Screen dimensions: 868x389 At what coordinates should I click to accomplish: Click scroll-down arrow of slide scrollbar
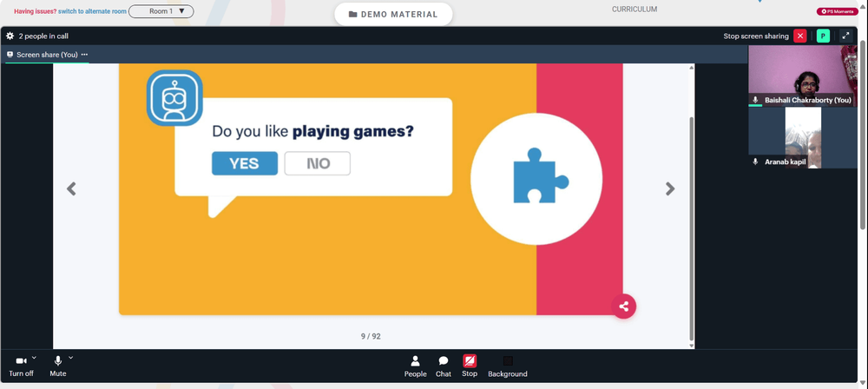[x=692, y=346]
